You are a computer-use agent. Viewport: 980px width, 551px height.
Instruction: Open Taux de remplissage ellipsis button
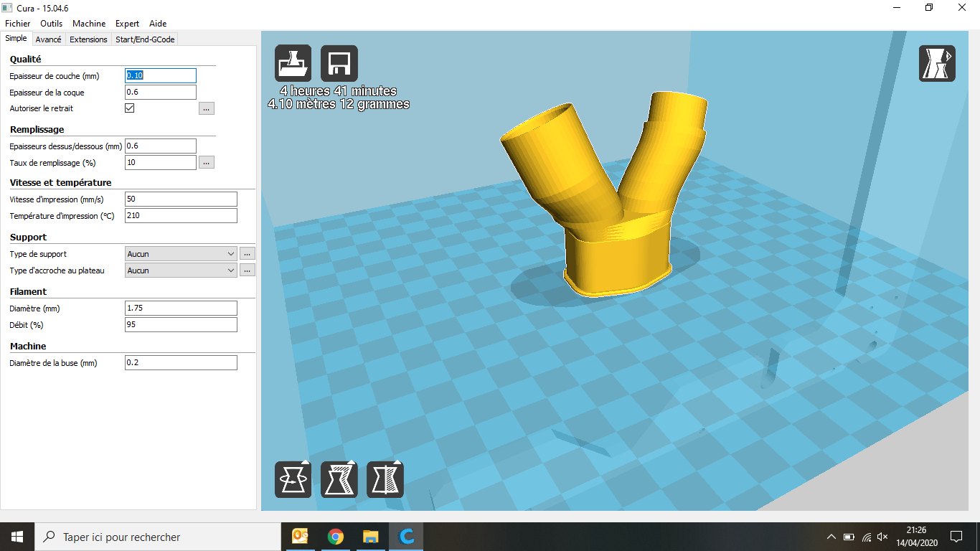[207, 163]
